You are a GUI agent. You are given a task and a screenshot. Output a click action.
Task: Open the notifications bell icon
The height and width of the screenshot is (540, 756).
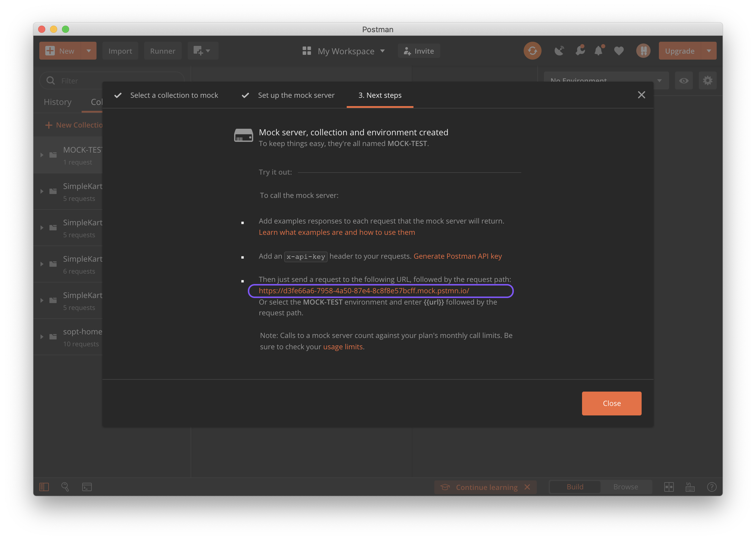click(598, 51)
